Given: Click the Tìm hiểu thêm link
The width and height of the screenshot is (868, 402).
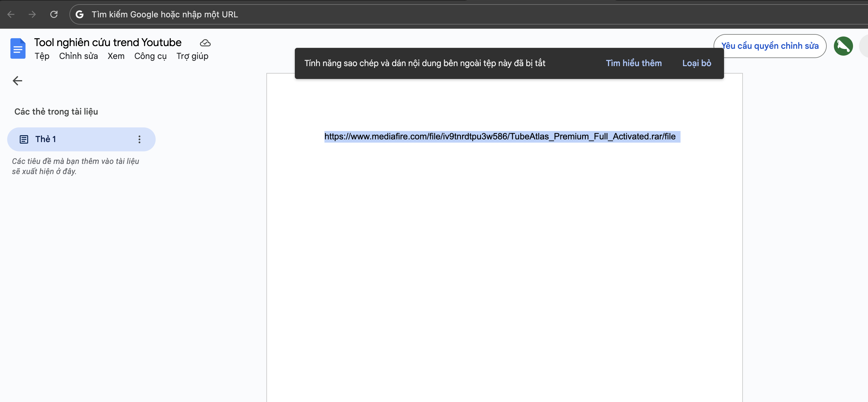Looking at the screenshot, I should tap(633, 63).
